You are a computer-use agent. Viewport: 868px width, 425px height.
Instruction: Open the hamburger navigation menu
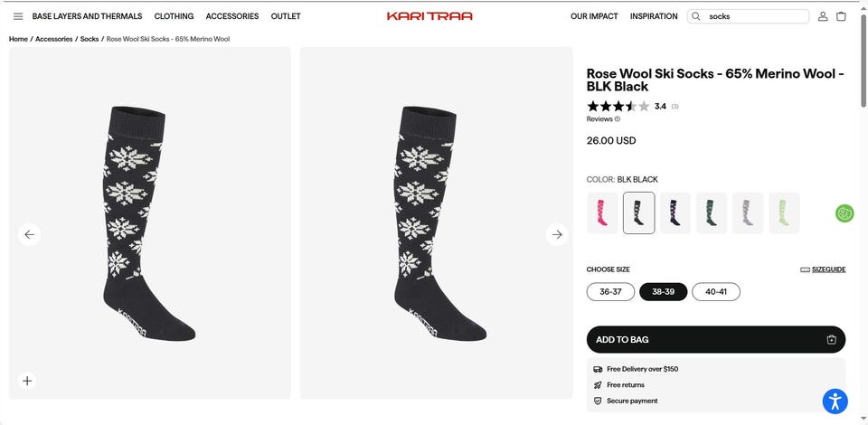(18, 16)
